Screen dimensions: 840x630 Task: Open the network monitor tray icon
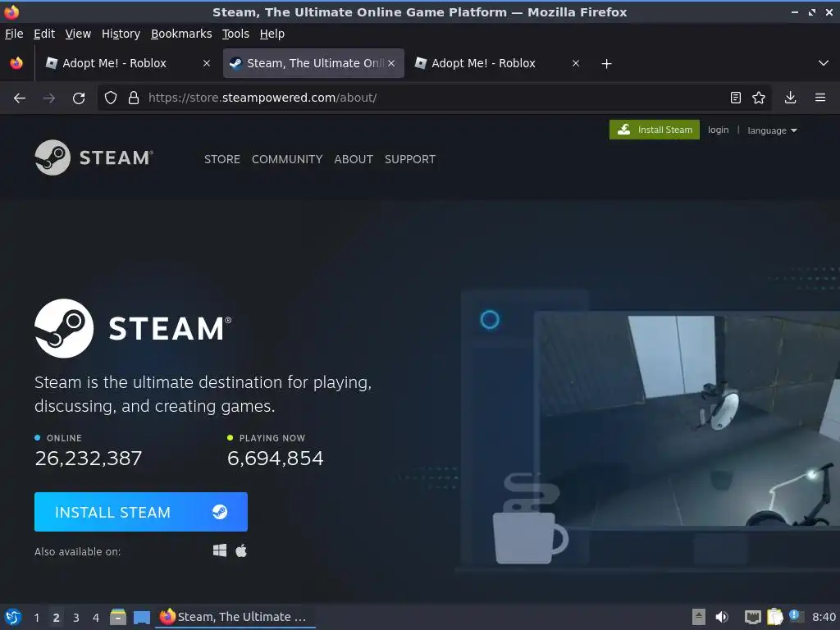point(753,617)
